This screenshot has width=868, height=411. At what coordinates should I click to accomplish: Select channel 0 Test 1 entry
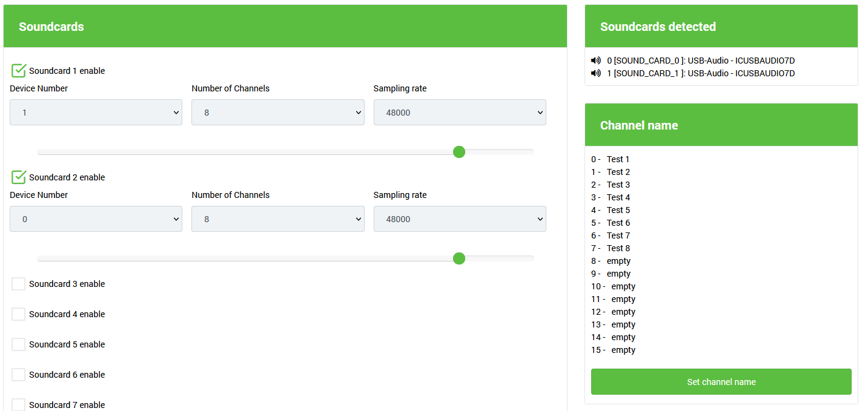click(x=617, y=159)
